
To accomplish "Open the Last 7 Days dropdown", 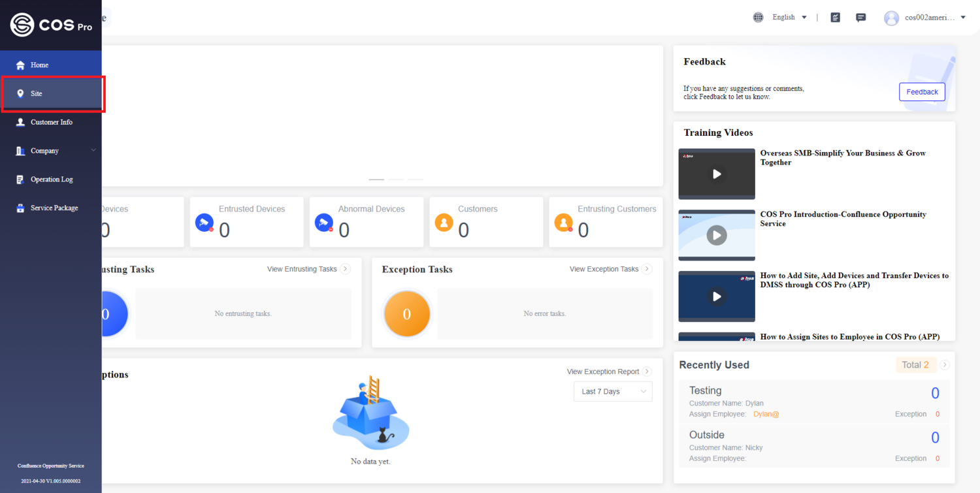I will pyautogui.click(x=613, y=391).
